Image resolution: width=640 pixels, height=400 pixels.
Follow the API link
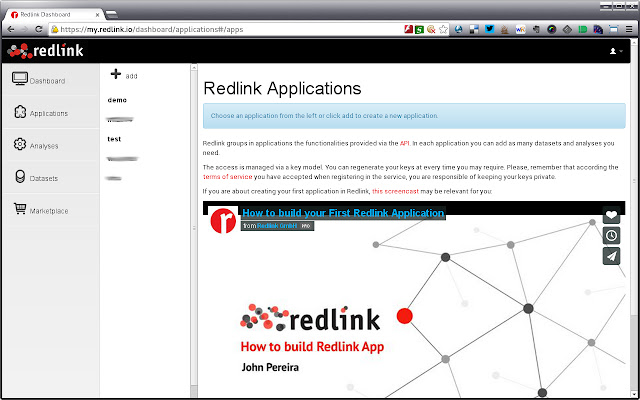tap(404, 143)
